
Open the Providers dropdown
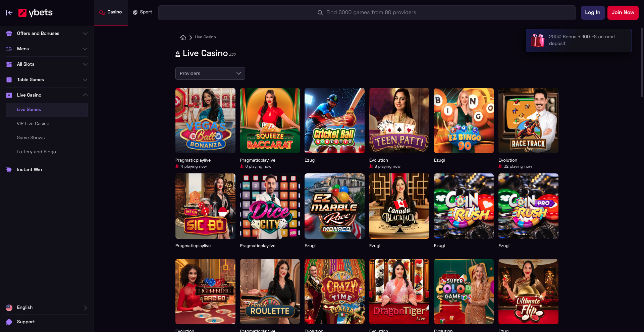click(210, 73)
